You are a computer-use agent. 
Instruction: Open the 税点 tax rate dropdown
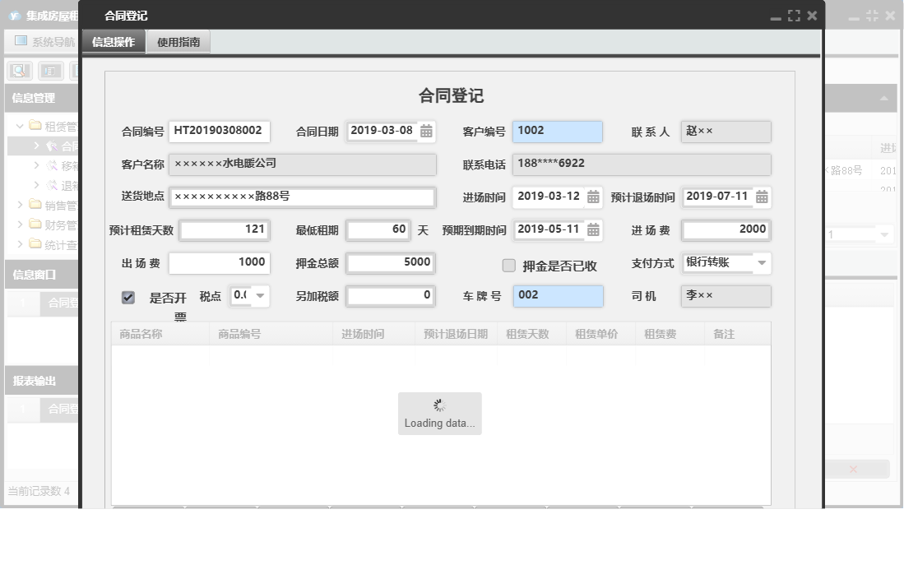(x=259, y=297)
